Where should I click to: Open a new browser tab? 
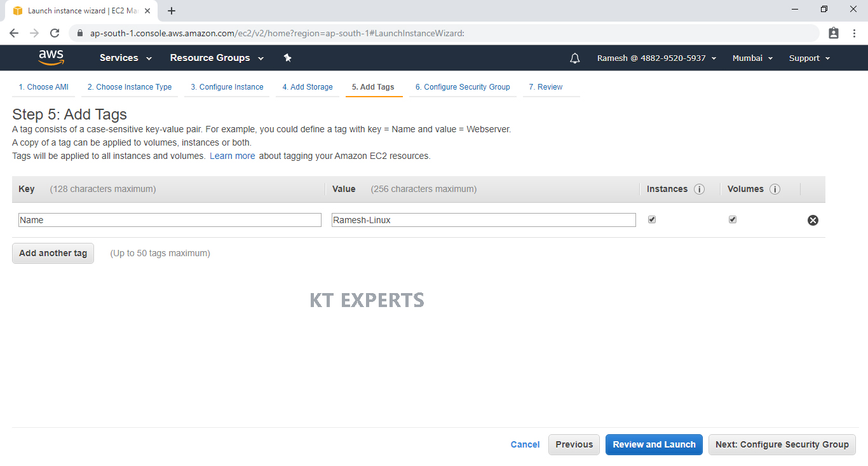click(172, 11)
